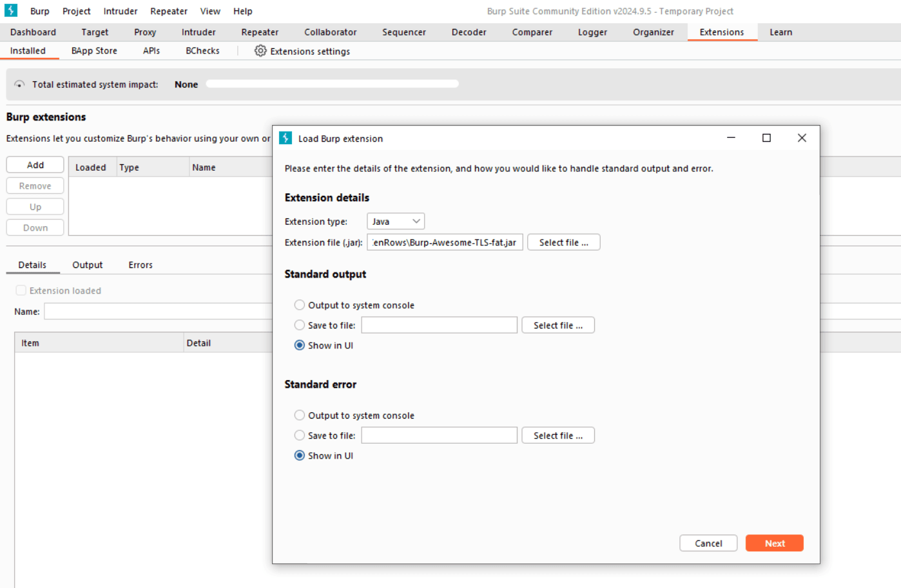Image resolution: width=901 pixels, height=588 pixels.
Task: Switch to the Proxy tab
Action: point(145,32)
